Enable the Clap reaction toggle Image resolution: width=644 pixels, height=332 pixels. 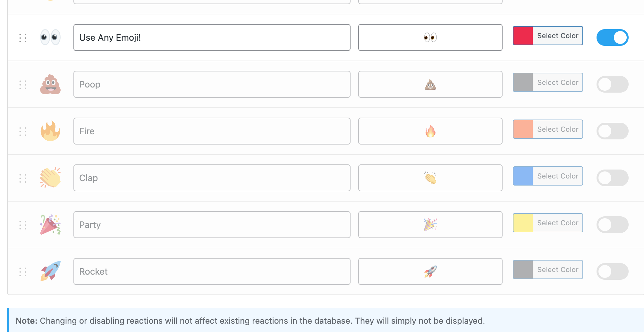612,178
